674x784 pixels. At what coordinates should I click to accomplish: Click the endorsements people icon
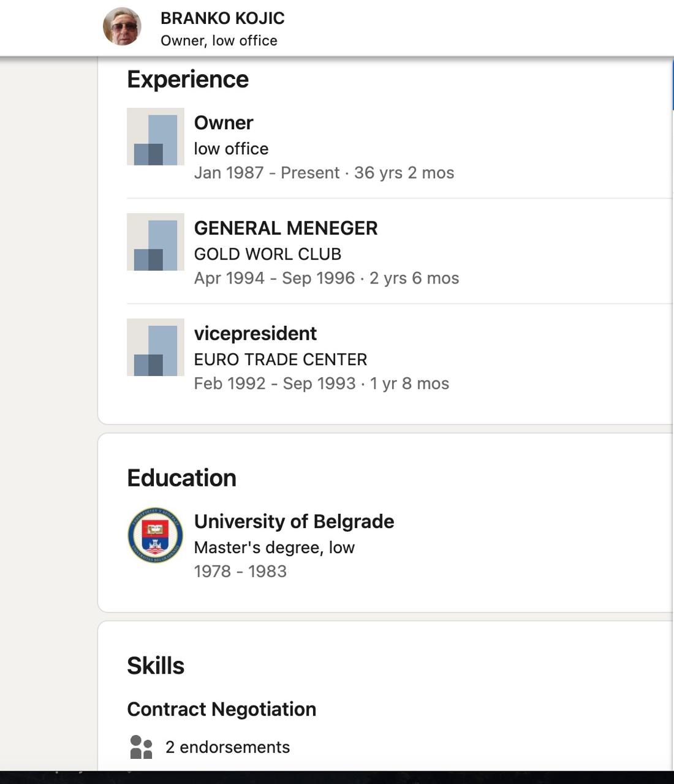pos(142,747)
